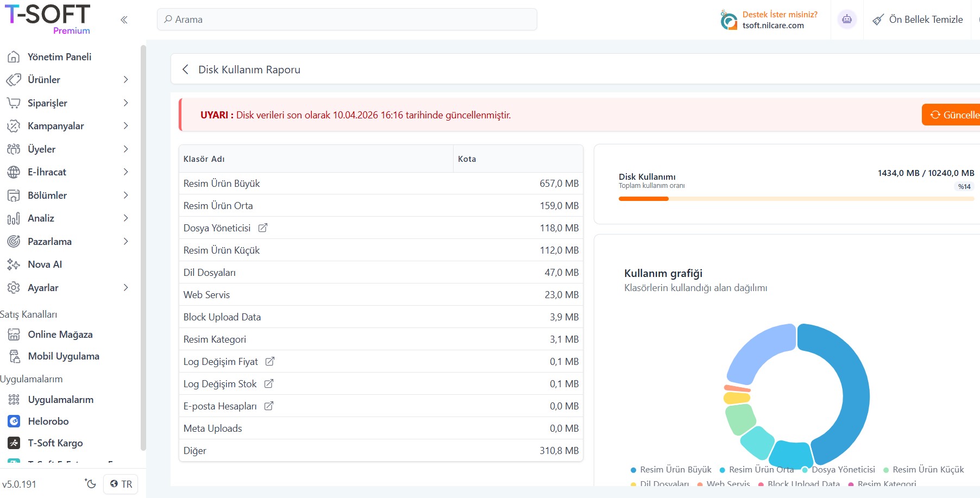Collapse the sidebar with double-chevron icon

click(124, 20)
